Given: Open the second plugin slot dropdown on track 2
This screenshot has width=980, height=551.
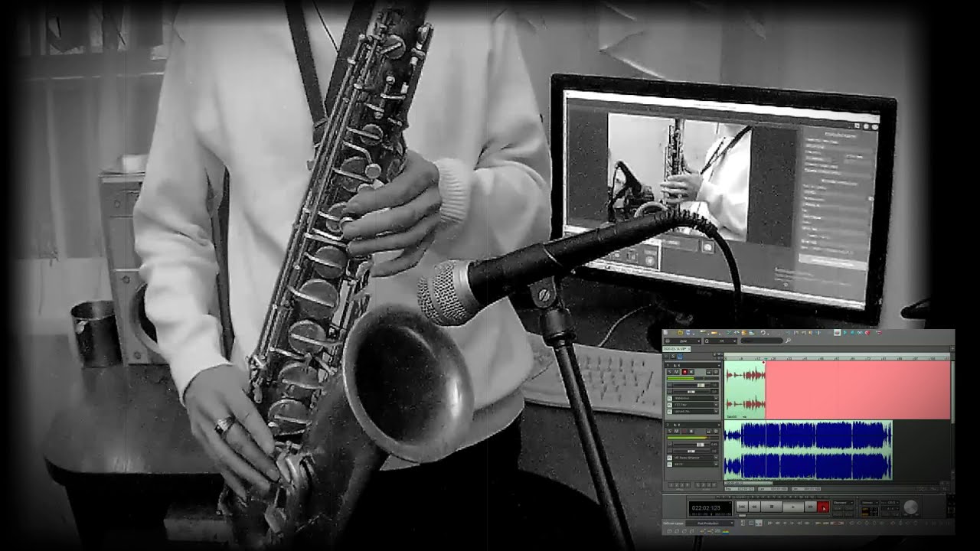Looking at the screenshot, I should tap(716, 464).
